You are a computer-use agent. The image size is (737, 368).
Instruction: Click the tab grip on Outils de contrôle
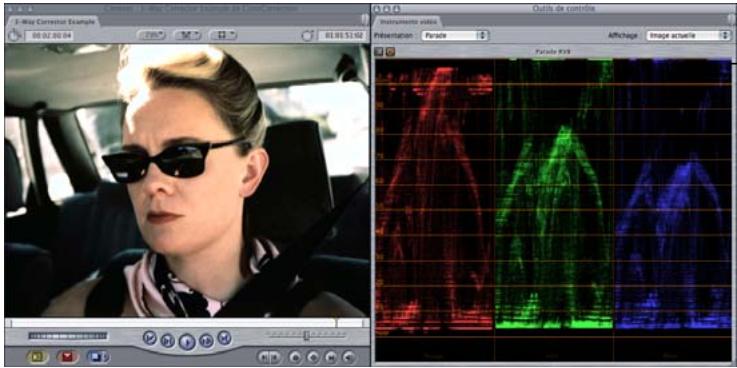pos(730,19)
